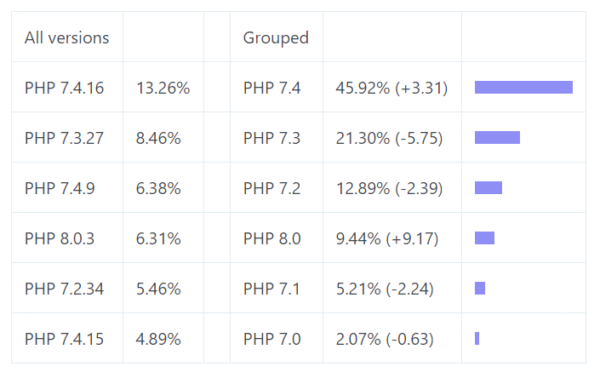Screen dimensions: 600x378
Task: Click the PHP 7.4.9 row label
Action: click(60, 188)
